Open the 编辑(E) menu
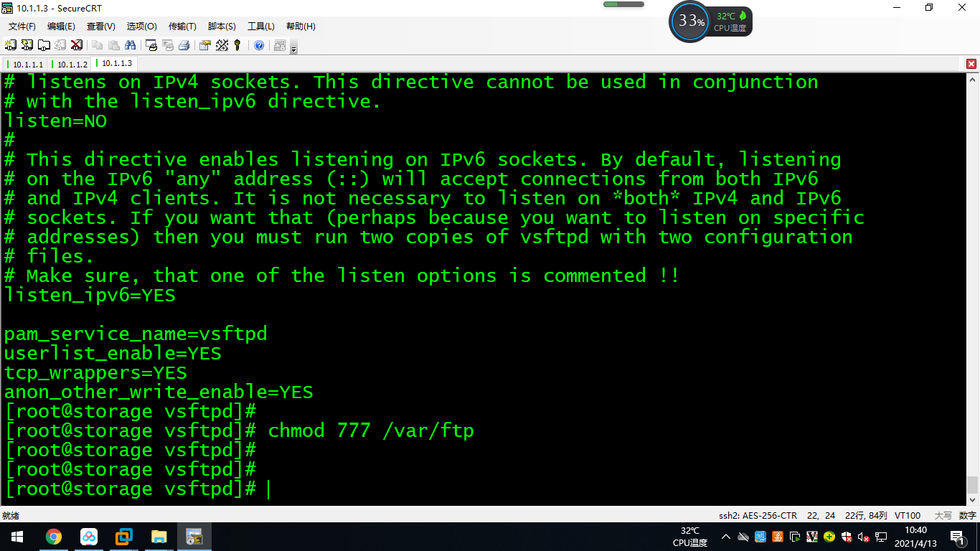Viewport: 980px width, 551px height. pyautogui.click(x=61, y=27)
